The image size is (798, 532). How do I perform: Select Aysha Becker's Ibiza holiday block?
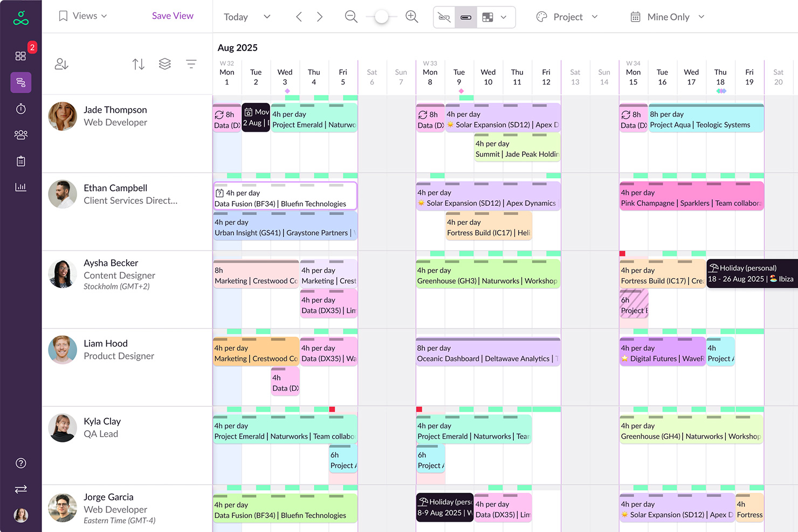click(751, 273)
